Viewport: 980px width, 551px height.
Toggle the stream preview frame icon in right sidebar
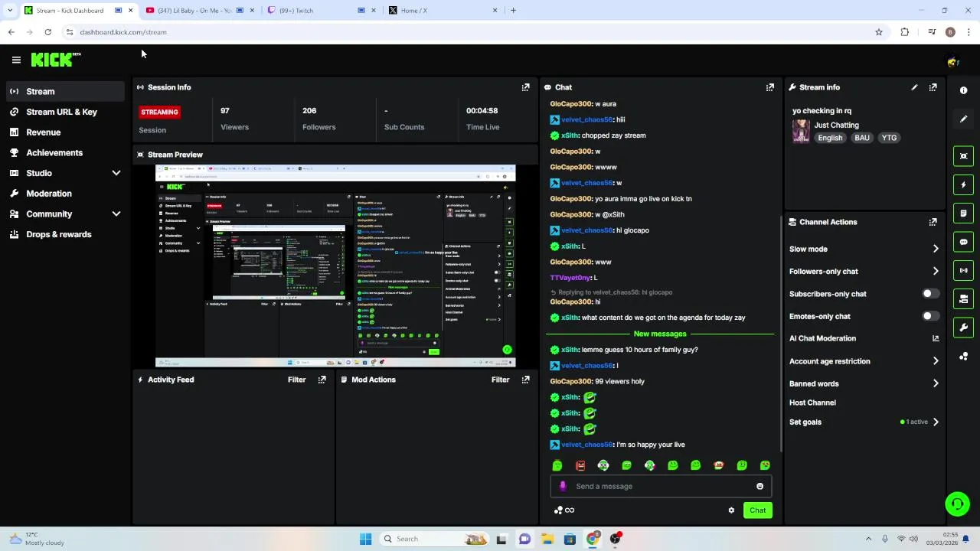coord(963,156)
